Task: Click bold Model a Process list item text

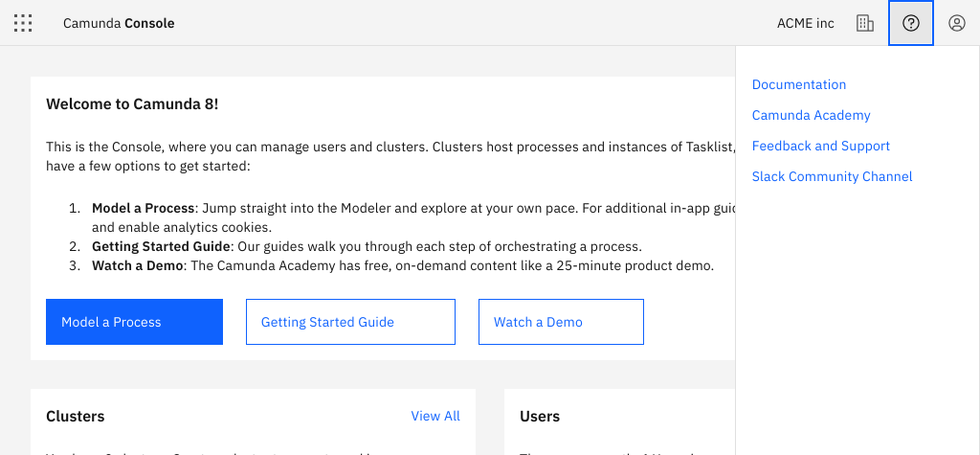Action: tap(144, 208)
